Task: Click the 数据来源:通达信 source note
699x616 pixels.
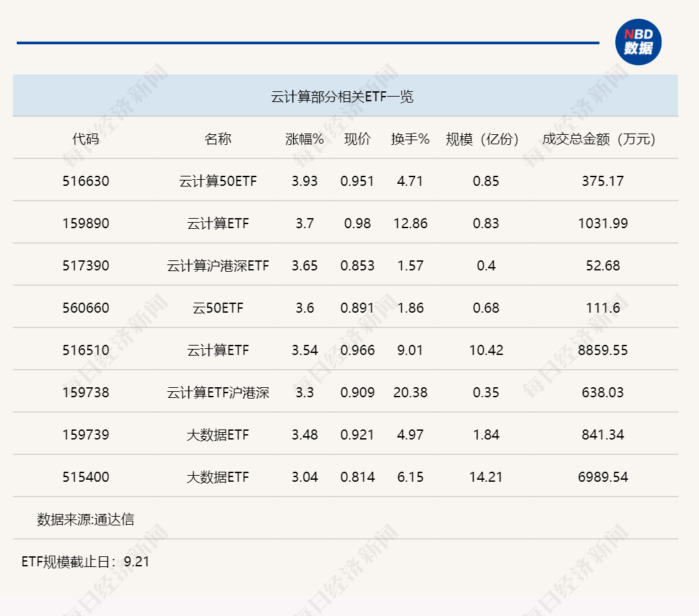Action: click(86, 519)
